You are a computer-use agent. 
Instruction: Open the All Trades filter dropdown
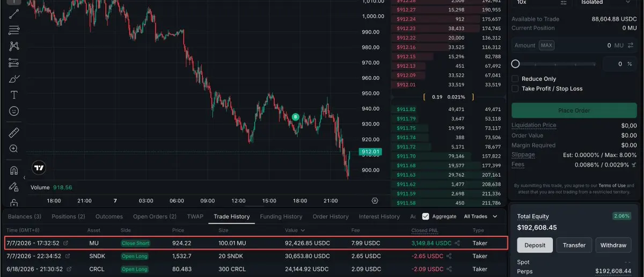[480, 216]
